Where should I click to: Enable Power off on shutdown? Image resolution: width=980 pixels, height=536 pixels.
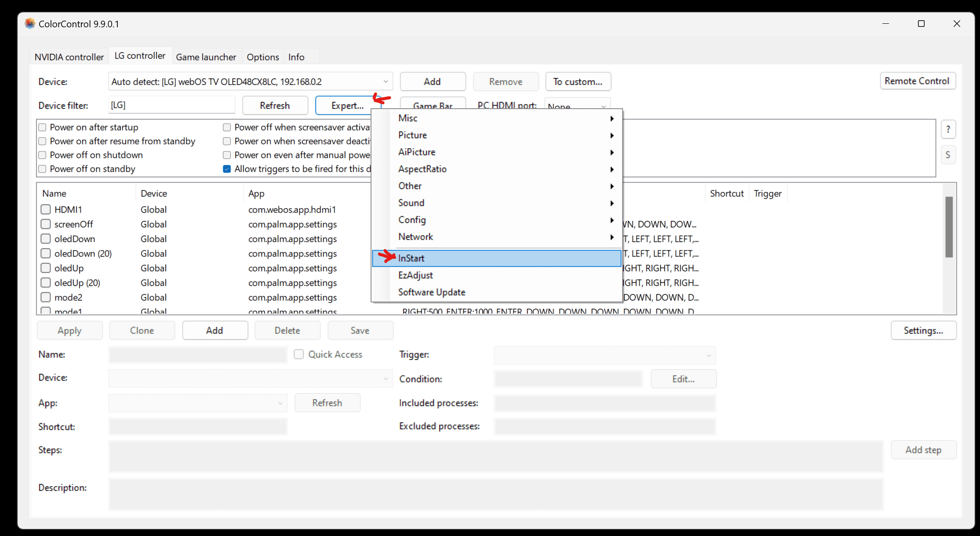42,155
